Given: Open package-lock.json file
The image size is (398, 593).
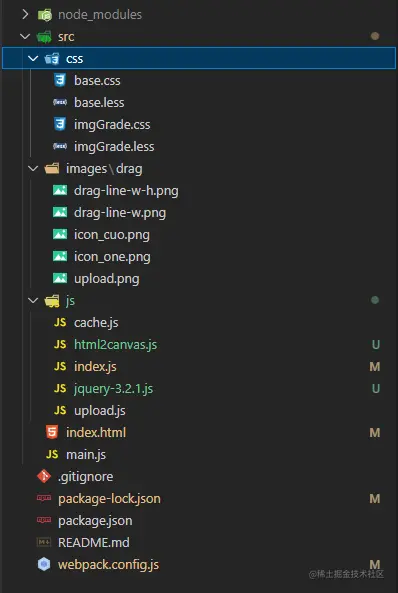Looking at the screenshot, I should pyautogui.click(x=109, y=498).
